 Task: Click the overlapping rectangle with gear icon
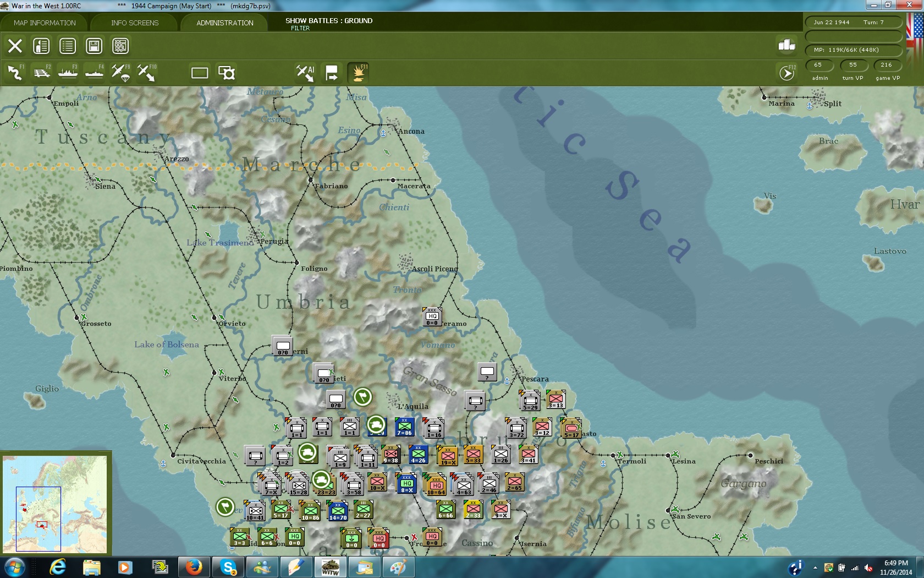click(227, 73)
